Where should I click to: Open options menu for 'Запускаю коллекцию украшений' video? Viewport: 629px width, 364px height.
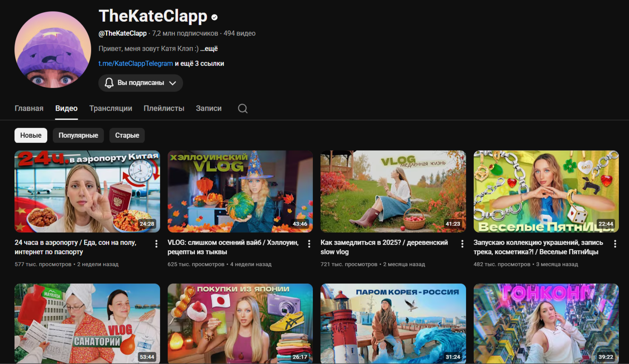tap(615, 244)
